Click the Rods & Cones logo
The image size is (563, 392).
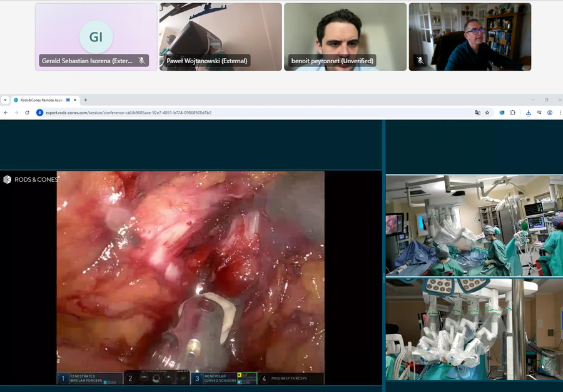(31, 179)
